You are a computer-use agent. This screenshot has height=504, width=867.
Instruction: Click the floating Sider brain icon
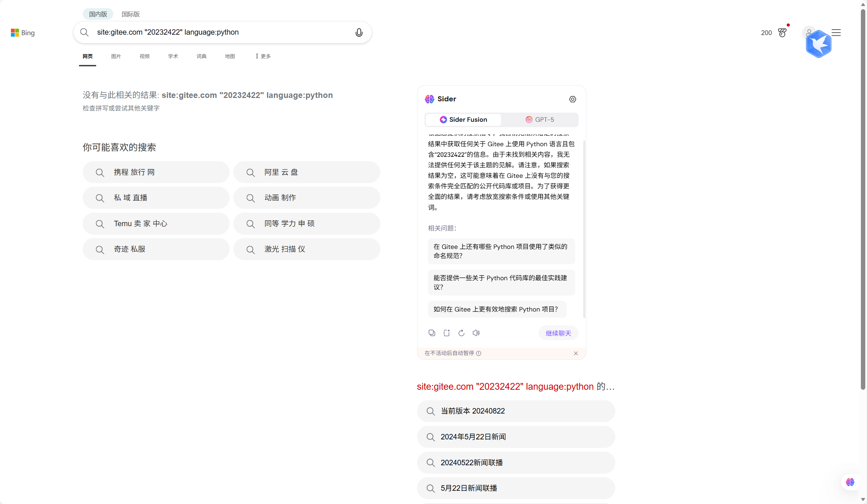coord(850,482)
